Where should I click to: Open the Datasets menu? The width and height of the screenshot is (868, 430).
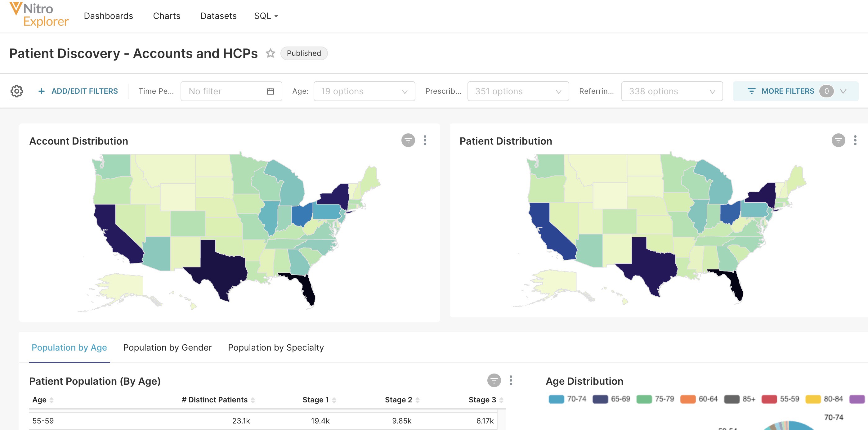(x=218, y=16)
